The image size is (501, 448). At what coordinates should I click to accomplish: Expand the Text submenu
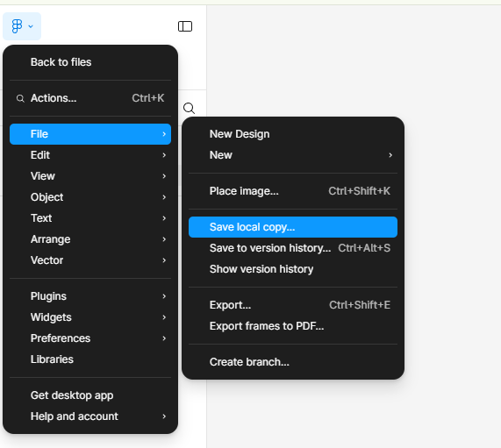[x=90, y=218]
